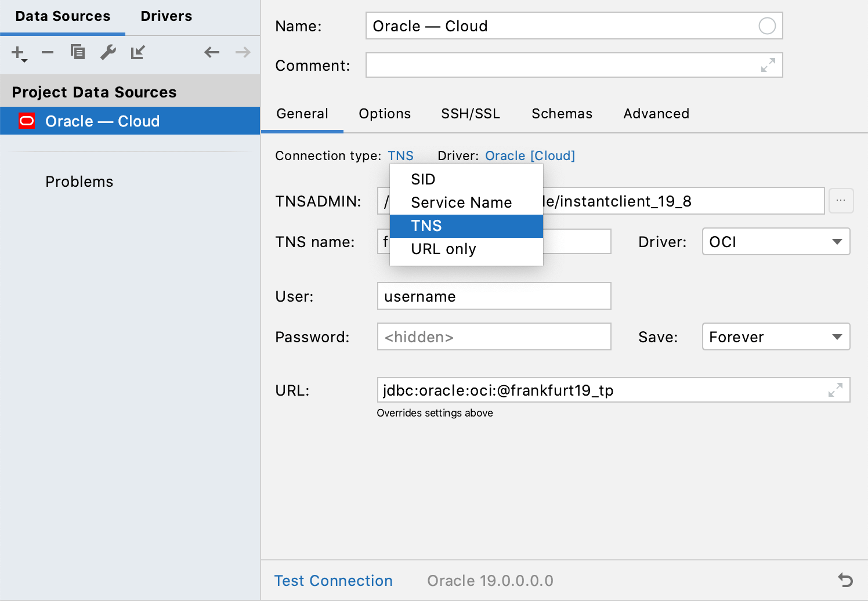Open the Oracle [Cloud] driver link
The width and height of the screenshot is (868, 601).
pos(529,155)
